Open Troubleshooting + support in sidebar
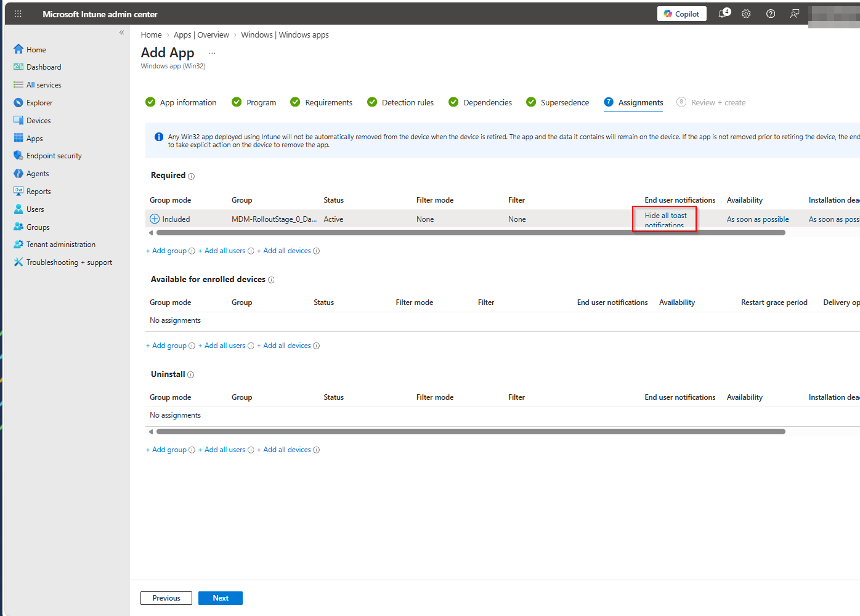Screen dimensions: 860x616 [x=69, y=262]
